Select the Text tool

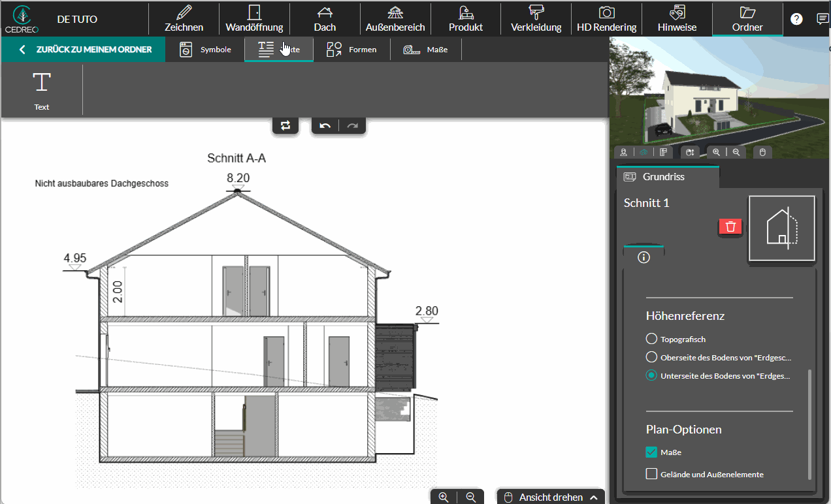click(x=42, y=90)
